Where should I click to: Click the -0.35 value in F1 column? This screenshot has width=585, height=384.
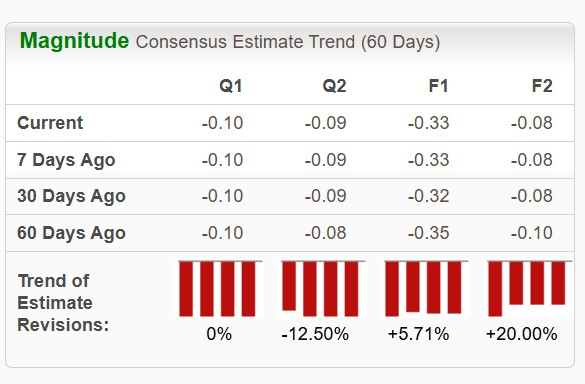tap(428, 233)
